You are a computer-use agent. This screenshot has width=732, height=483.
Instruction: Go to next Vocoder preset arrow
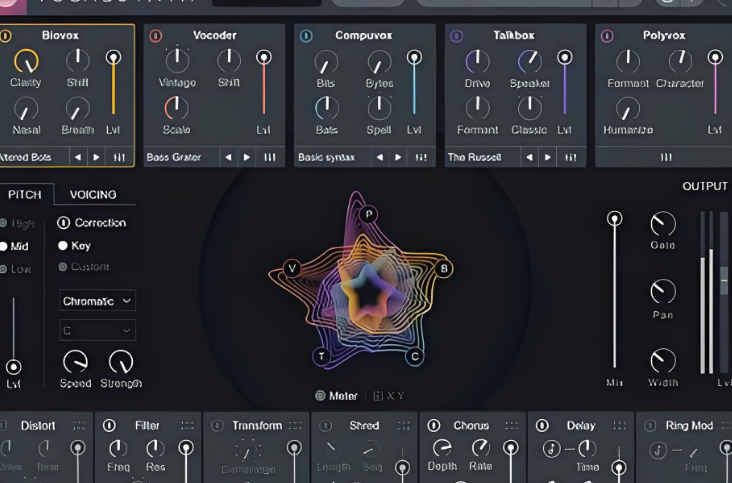(247, 157)
